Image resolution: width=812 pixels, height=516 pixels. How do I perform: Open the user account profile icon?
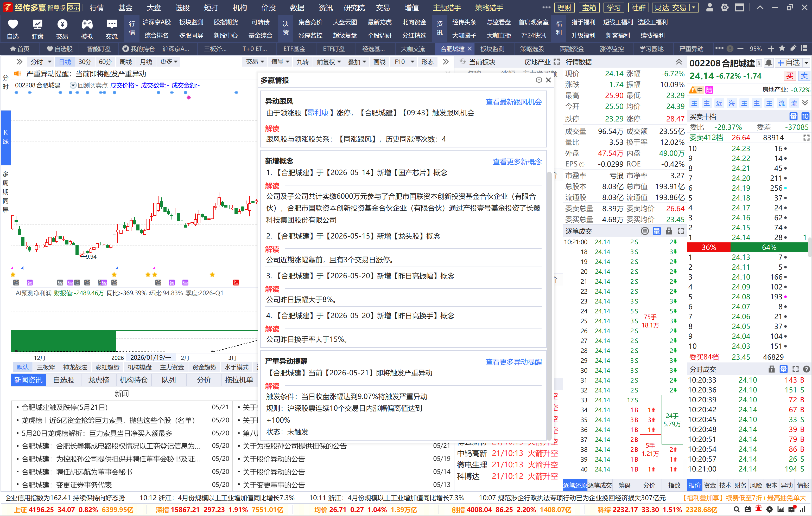click(x=710, y=8)
